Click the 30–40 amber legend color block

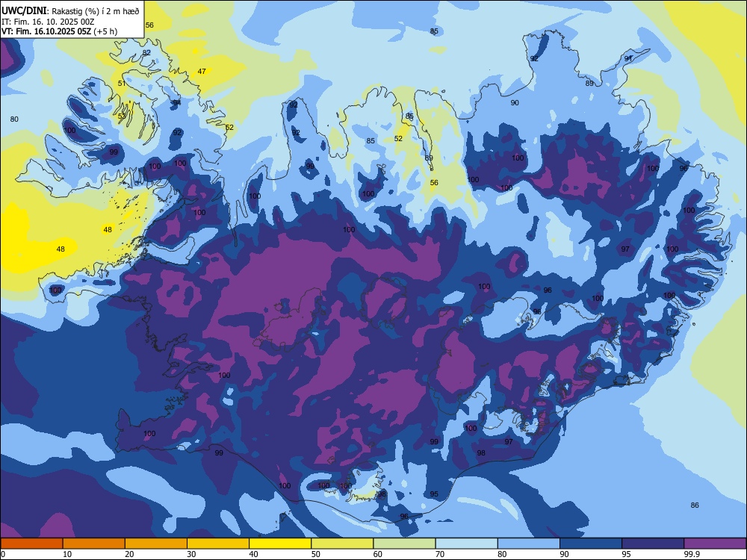tap(218, 544)
